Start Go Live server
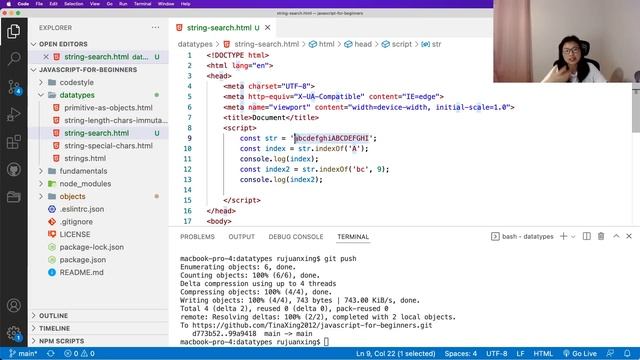The height and width of the screenshot is (360, 640). pyautogui.click(x=580, y=353)
